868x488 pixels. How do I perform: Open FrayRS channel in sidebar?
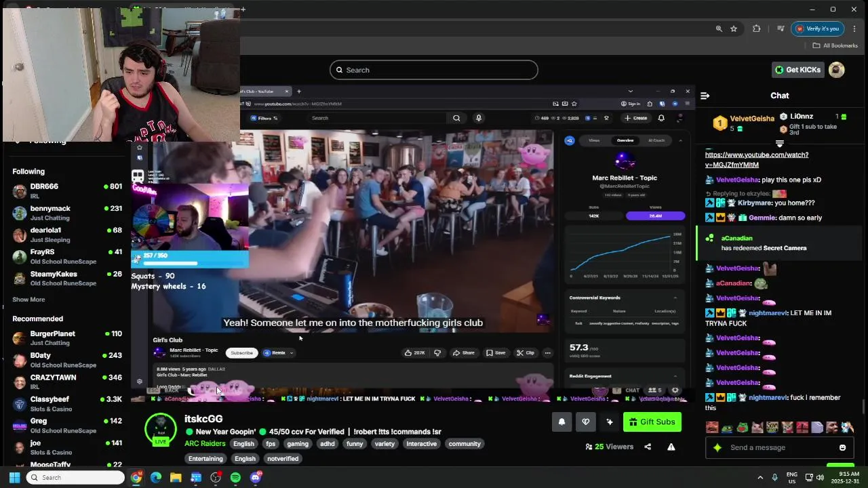click(x=68, y=256)
